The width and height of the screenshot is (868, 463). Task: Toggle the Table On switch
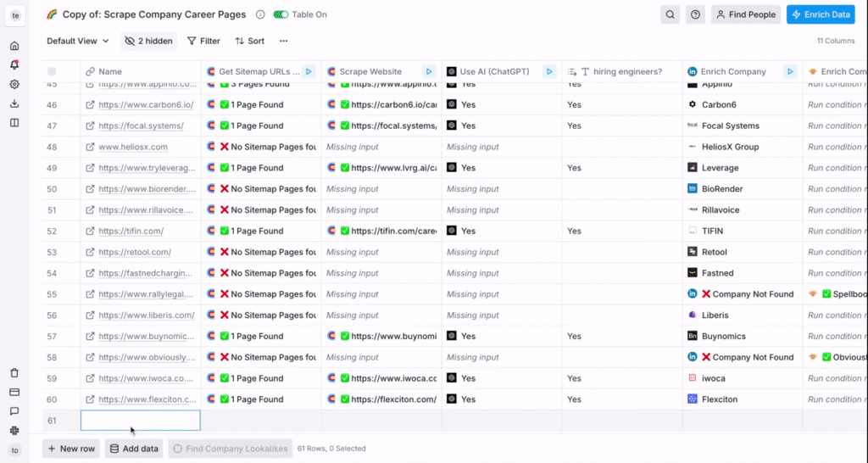coord(281,14)
